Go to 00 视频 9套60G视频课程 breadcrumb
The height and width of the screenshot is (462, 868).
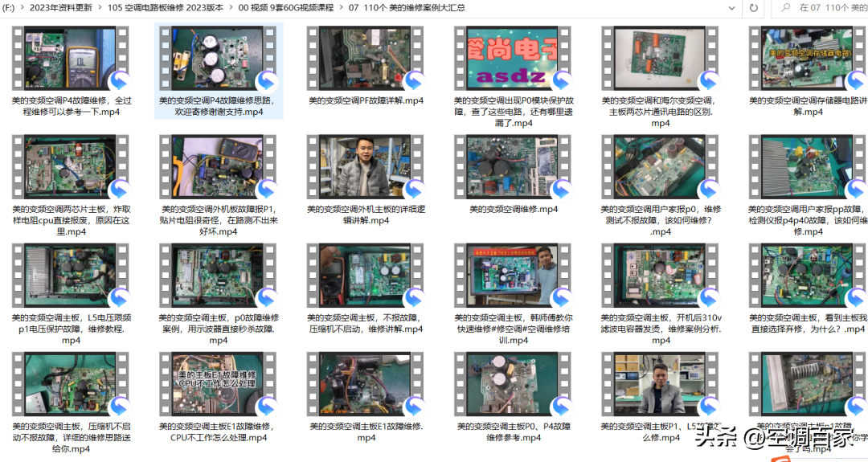tap(286, 8)
